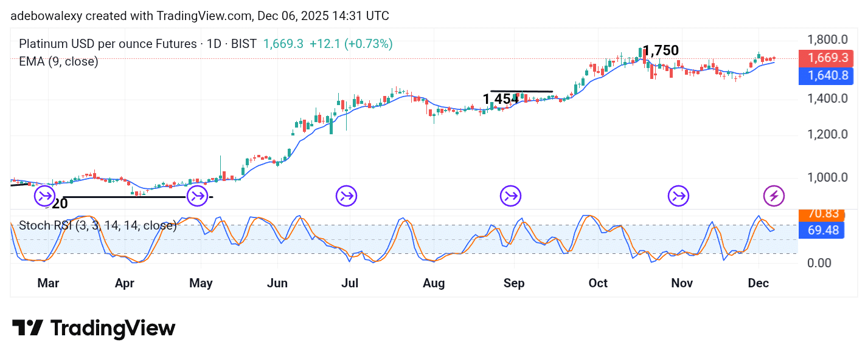
Task: Click the Dec label on the time axis
Action: [758, 283]
